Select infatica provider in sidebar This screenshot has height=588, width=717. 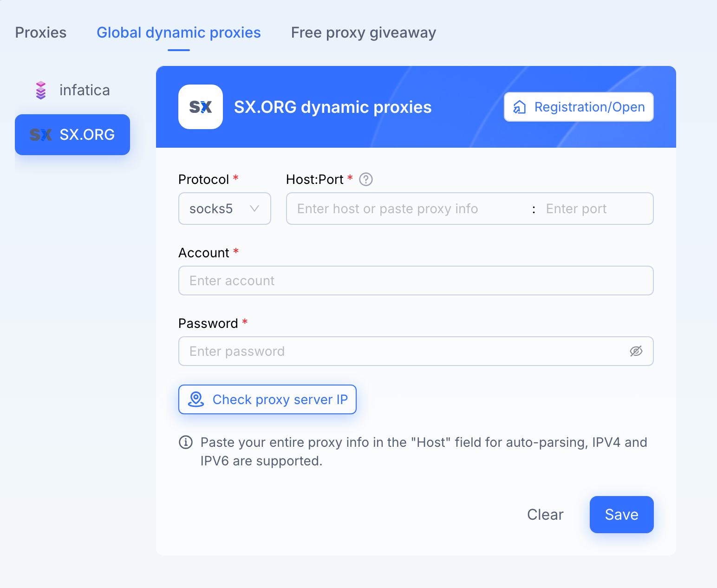tap(72, 90)
